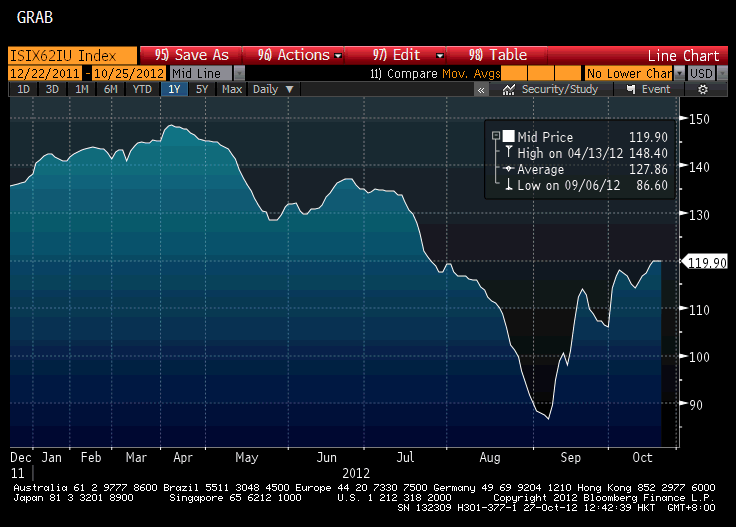
Task: Open the Daily periodicity dropdown
Action: coord(273,89)
